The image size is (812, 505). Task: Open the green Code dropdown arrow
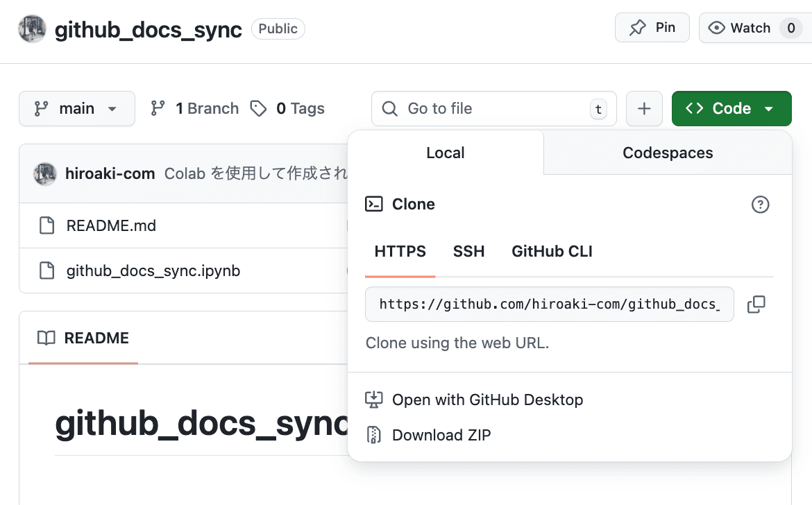coord(768,108)
